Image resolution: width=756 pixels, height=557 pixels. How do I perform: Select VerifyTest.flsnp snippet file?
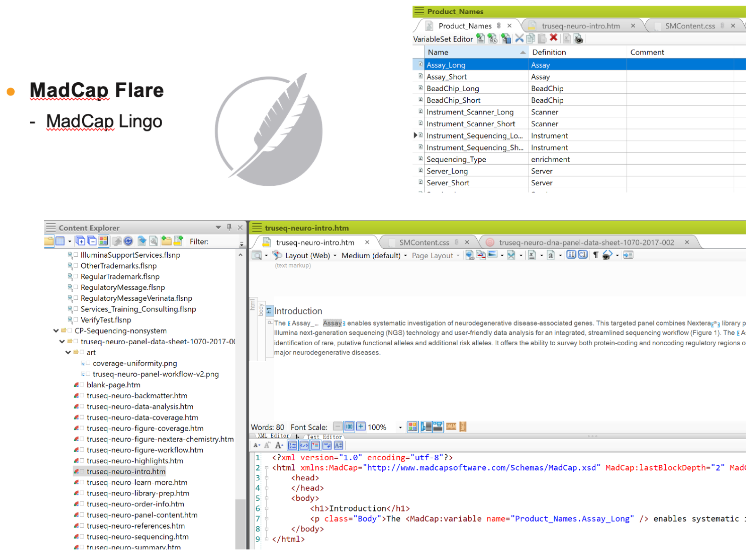click(105, 320)
